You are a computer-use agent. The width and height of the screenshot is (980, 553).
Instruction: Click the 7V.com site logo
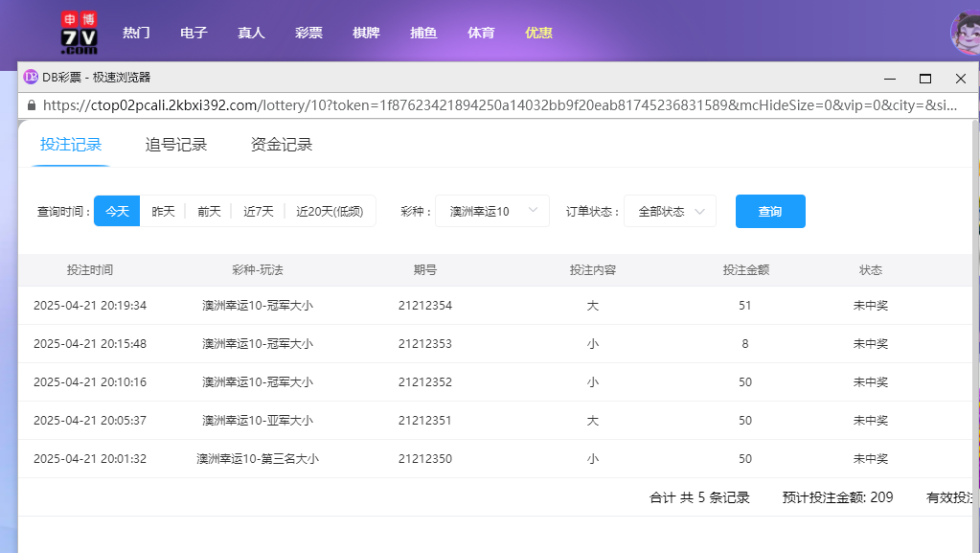[80, 31]
